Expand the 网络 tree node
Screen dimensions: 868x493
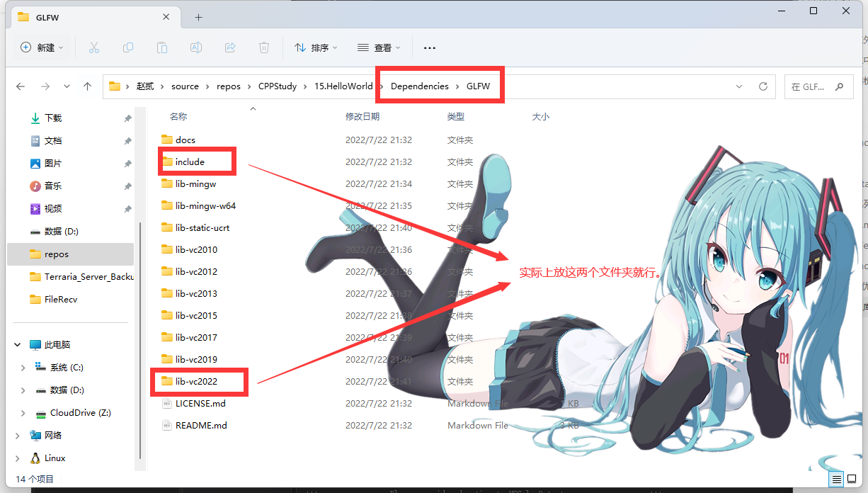coord(18,436)
